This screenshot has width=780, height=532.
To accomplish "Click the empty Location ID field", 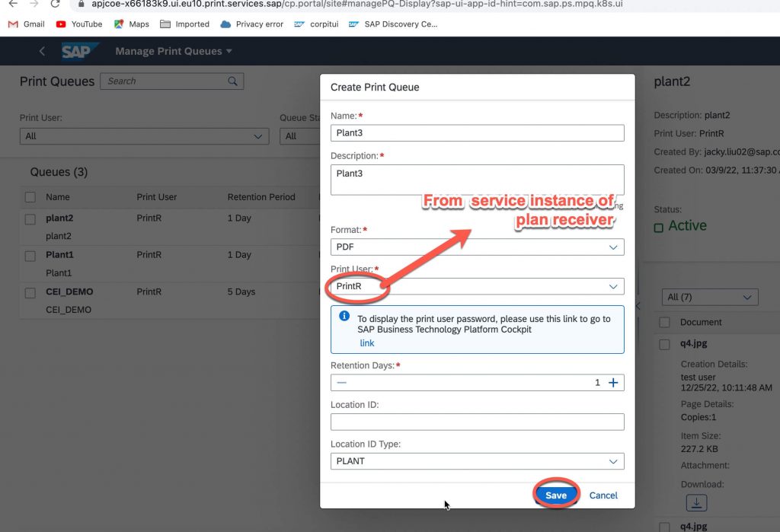I will point(477,422).
